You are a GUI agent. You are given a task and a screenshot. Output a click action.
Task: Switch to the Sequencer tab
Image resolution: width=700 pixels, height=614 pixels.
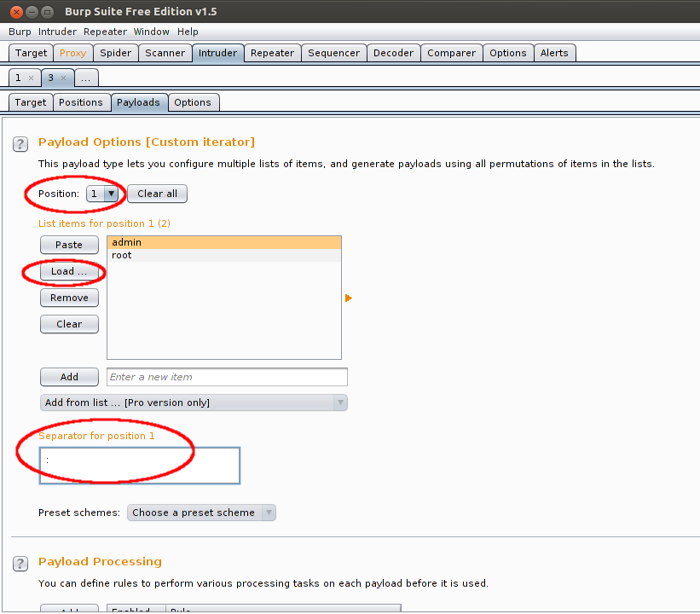coord(334,53)
